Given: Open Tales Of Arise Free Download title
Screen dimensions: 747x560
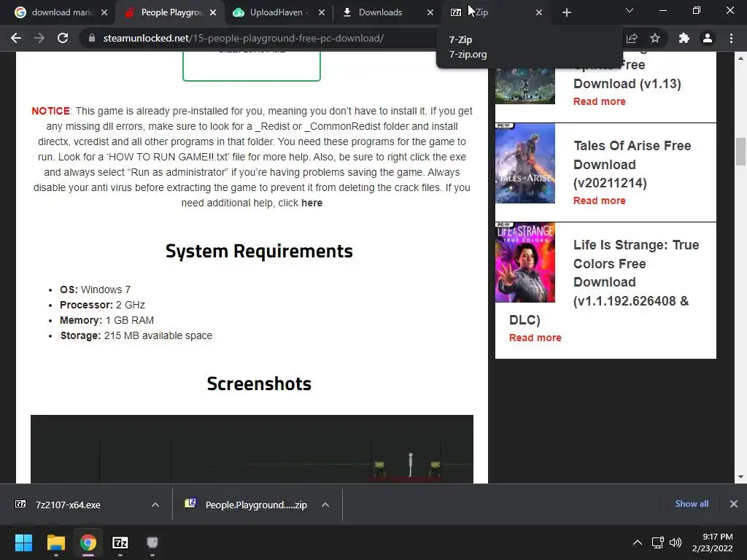Looking at the screenshot, I should point(632,164).
